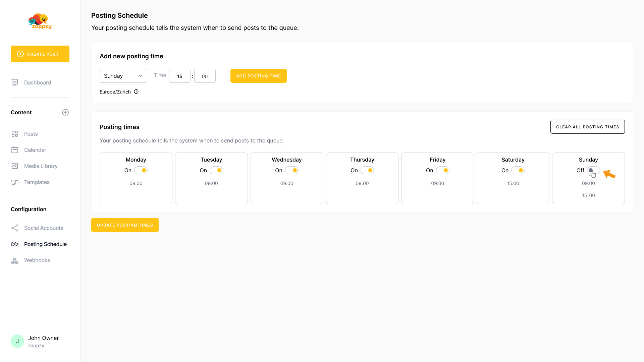This screenshot has height=362, width=644.
Task: Enable the Sunday posting toggle
Action: coord(593,170)
